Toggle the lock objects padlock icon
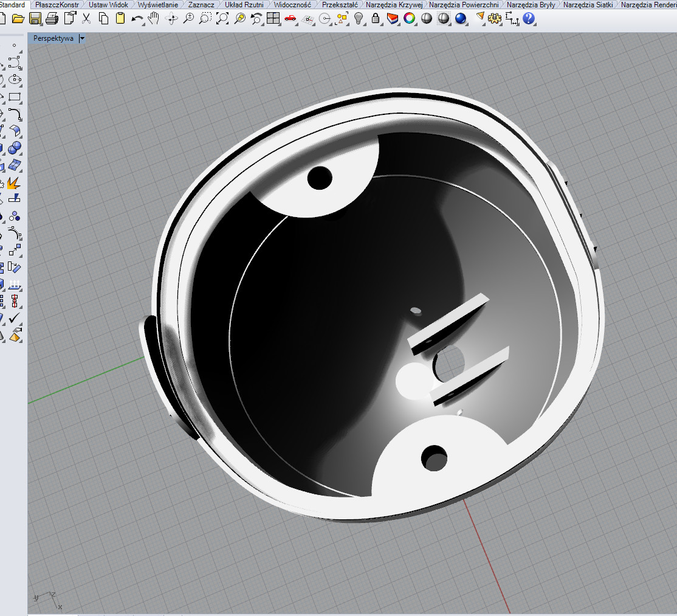677x616 pixels. (x=376, y=19)
